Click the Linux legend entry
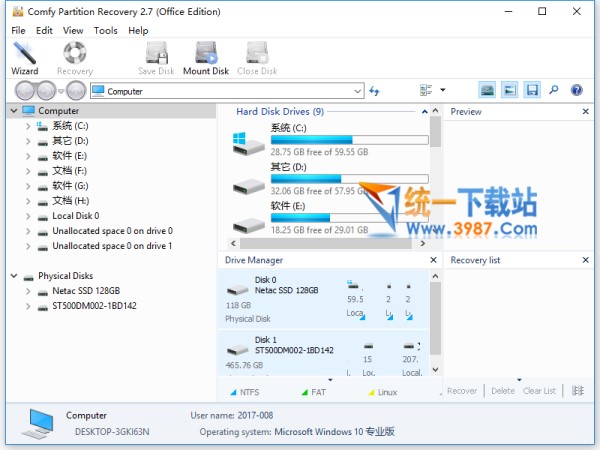This screenshot has width=600, height=450. click(383, 392)
